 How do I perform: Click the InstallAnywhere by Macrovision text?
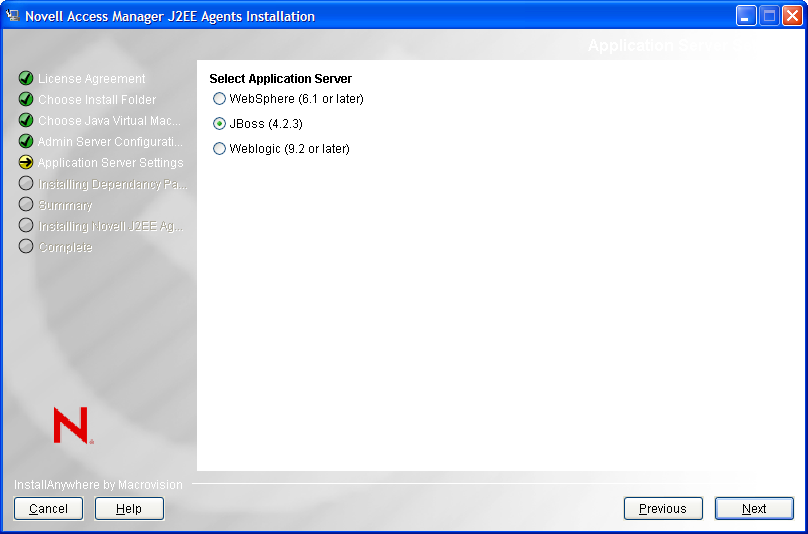[x=98, y=485]
